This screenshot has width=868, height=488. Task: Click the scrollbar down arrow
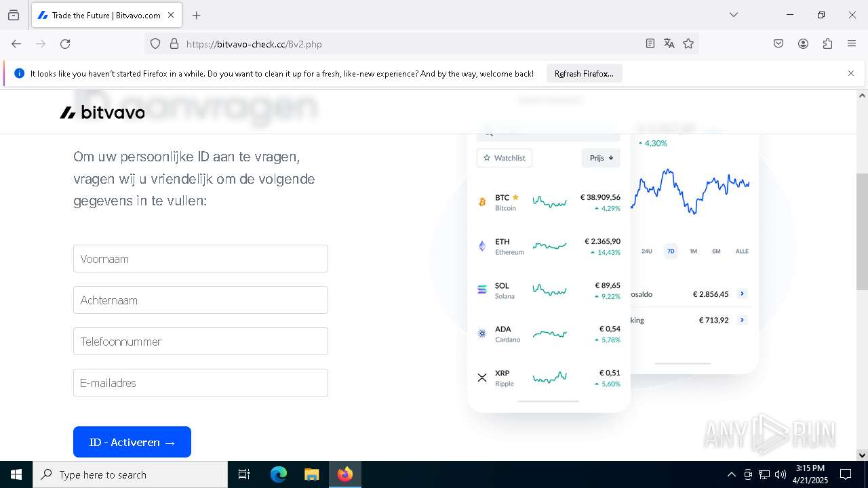[862, 455]
